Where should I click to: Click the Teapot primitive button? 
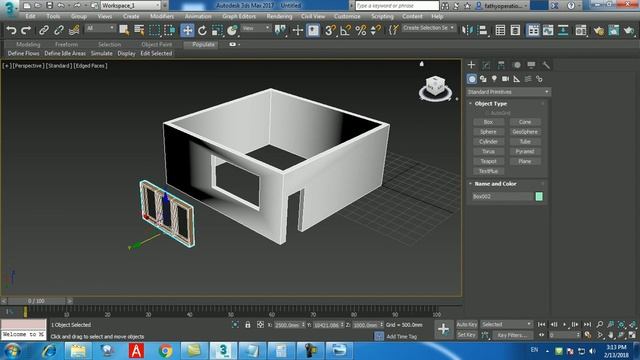click(x=488, y=161)
